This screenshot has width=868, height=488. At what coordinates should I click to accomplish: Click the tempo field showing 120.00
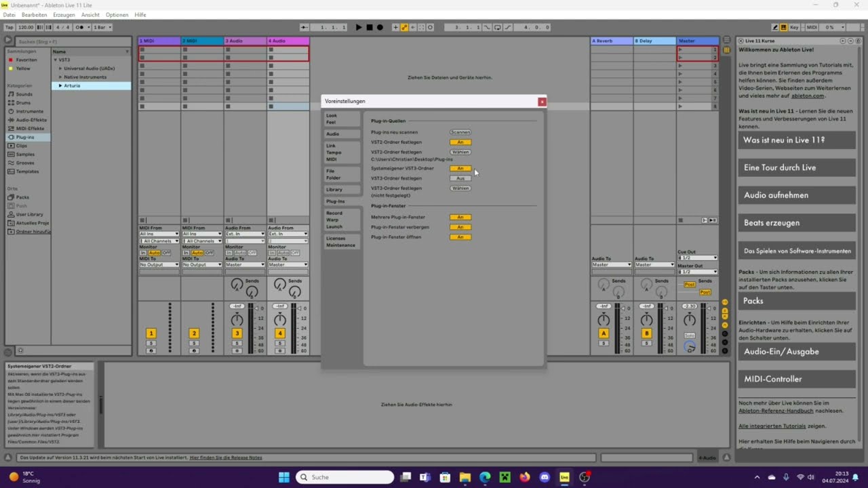(26, 27)
